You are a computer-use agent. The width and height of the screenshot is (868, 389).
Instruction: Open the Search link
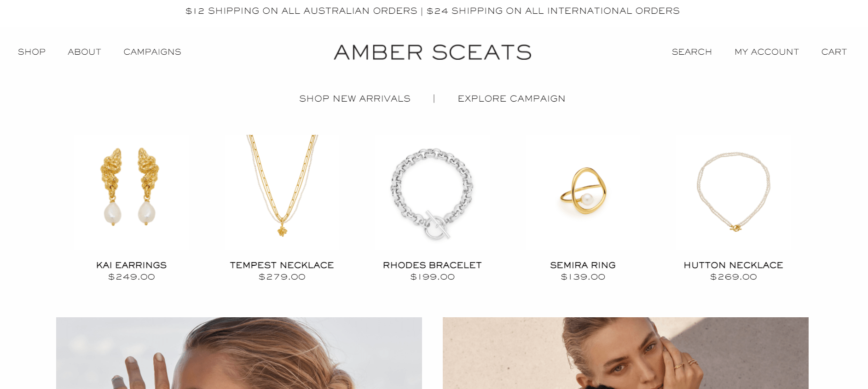[692, 52]
